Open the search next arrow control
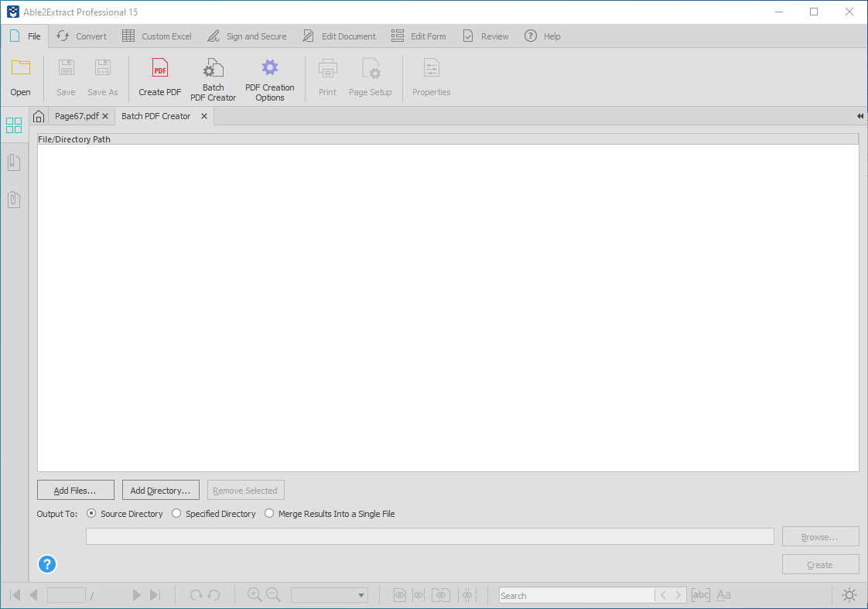868x609 pixels. (678, 594)
